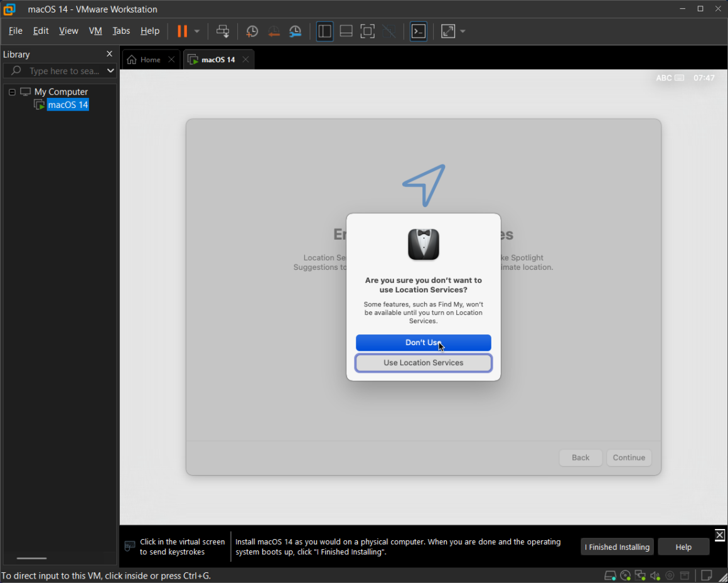Close the Library panel
Viewport: 728px width, 583px height.
110,54
